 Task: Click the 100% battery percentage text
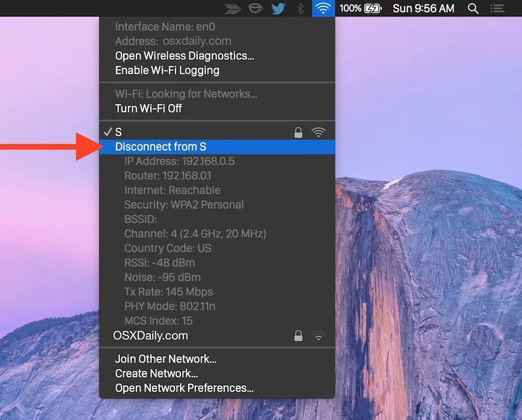point(350,8)
